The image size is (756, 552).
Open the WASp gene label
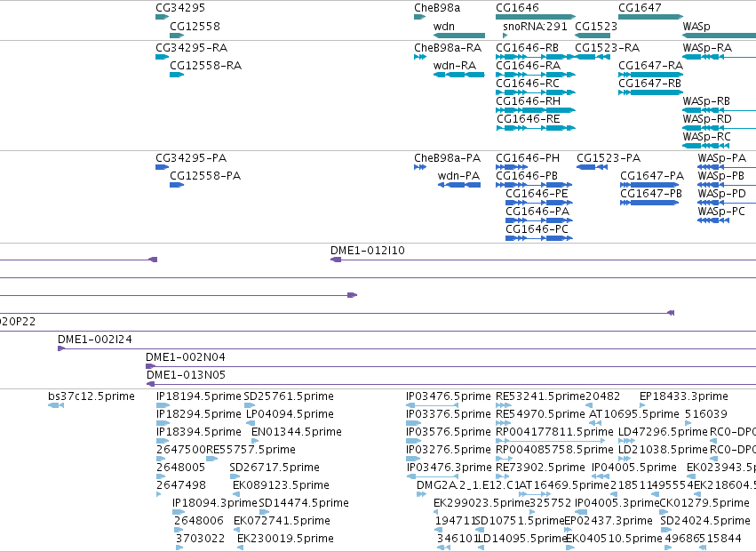[696, 26]
